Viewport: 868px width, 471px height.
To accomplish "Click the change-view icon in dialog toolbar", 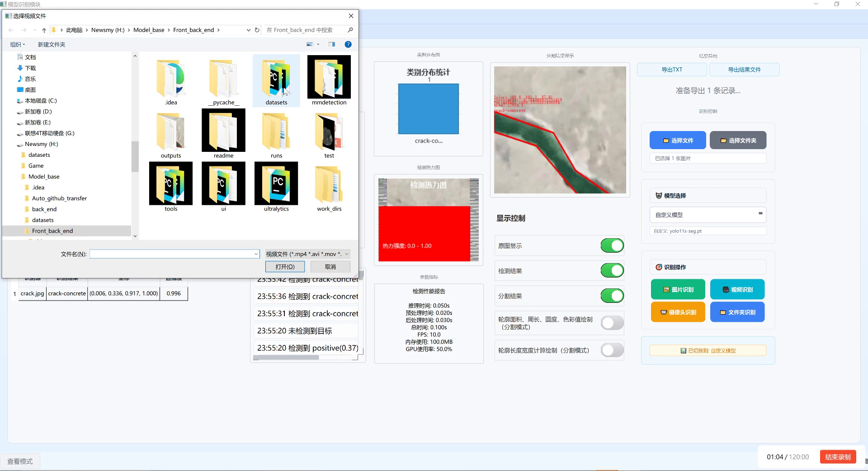I will (x=310, y=44).
